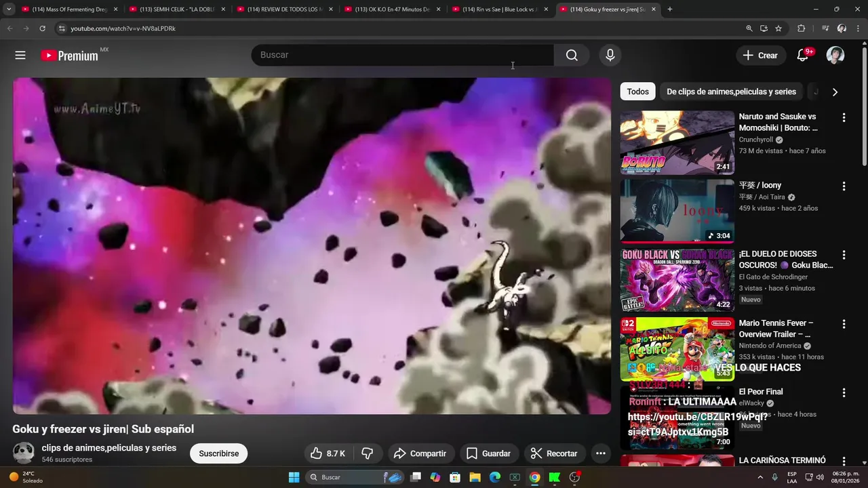Open options for La Cariñosa Terminó video
The height and width of the screenshot is (488, 868).
click(x=844, y=461)
